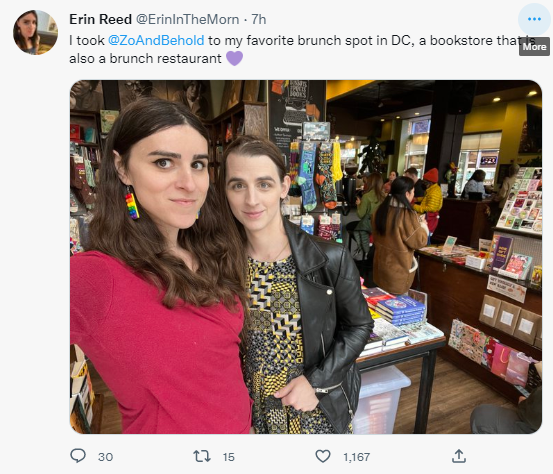Screen dimensions: 553x474
Task: Click the rainbow earring in the photo
Action: coord(132,205)
